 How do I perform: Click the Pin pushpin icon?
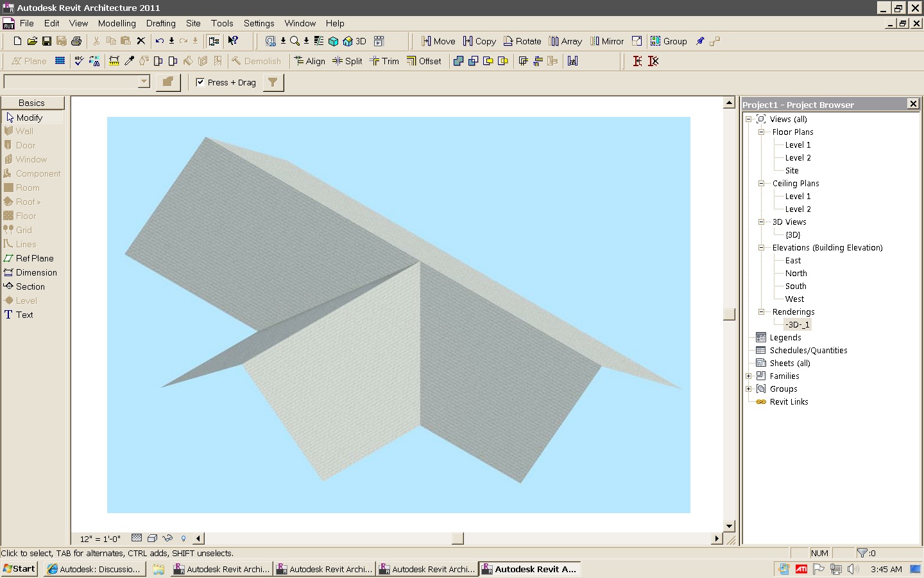(700, 41)
